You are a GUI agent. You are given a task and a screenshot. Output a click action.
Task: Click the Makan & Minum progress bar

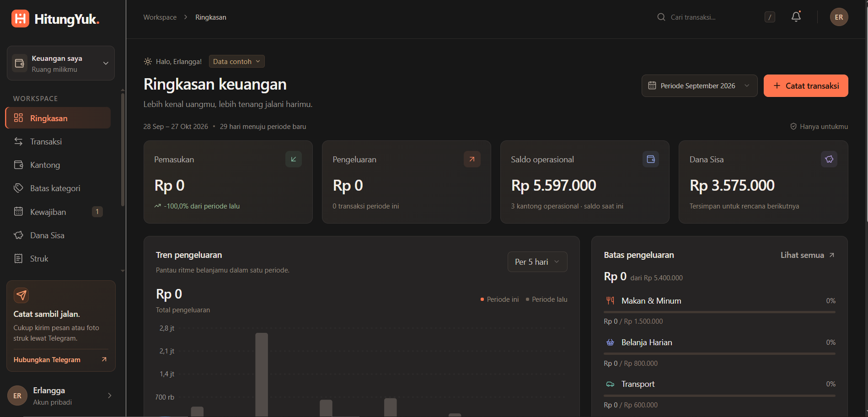pyautogui.click(x=719, y=312)
